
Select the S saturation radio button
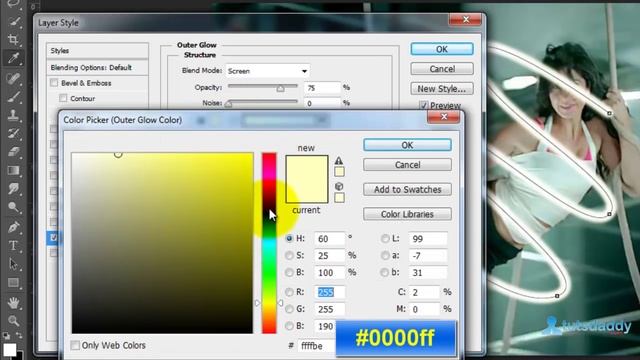tap(289, 256)
